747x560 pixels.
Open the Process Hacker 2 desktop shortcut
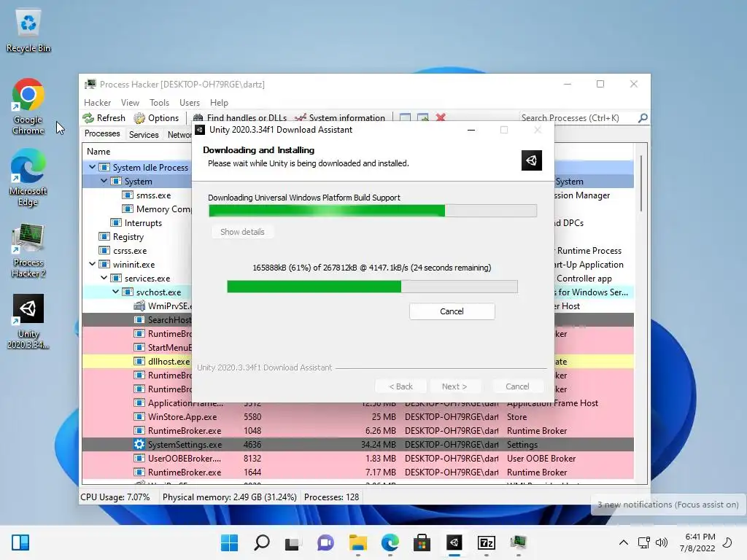point(28,250)
